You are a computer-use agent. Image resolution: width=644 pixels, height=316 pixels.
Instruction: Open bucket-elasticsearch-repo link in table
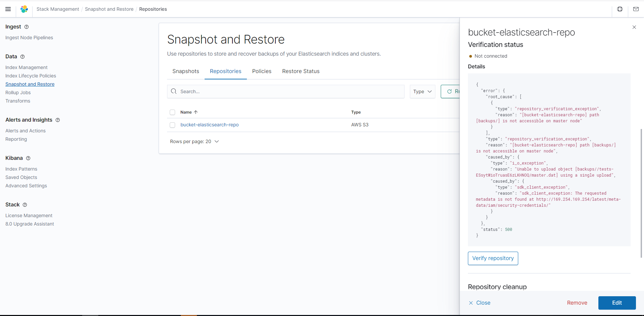[210, 125]
